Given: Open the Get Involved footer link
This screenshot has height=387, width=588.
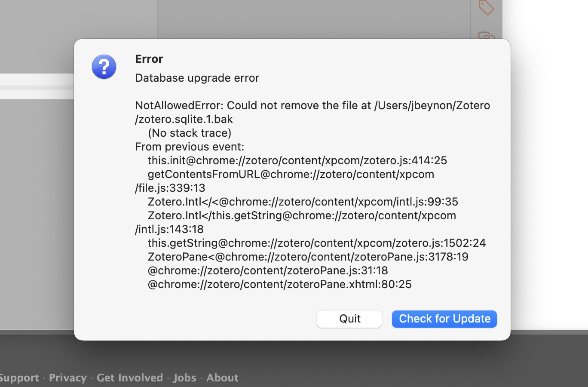Looking at the screenshot, I should pyautogui.click(x=130, y=378).
